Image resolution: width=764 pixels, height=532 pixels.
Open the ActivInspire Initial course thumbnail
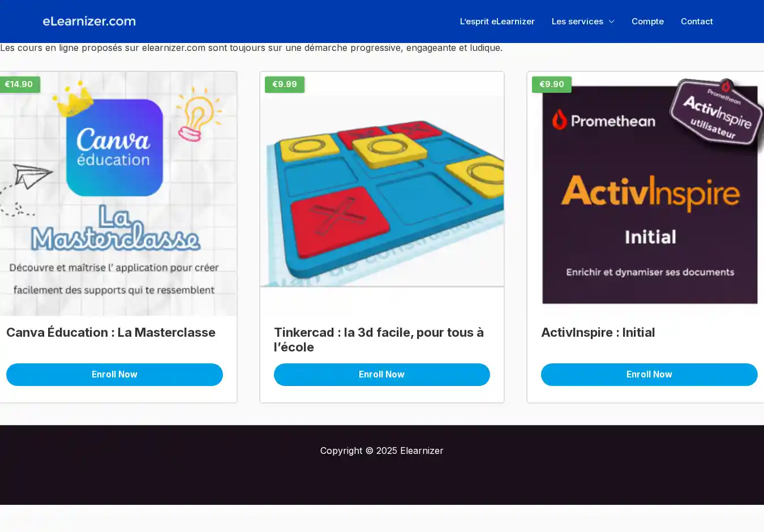646,194
